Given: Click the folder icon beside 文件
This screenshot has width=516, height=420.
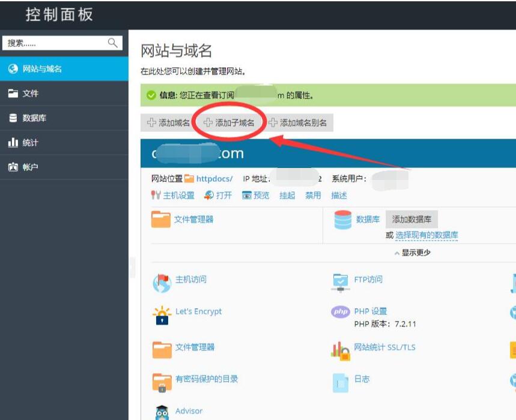Looking at the screenshot, I should (13, 94).
